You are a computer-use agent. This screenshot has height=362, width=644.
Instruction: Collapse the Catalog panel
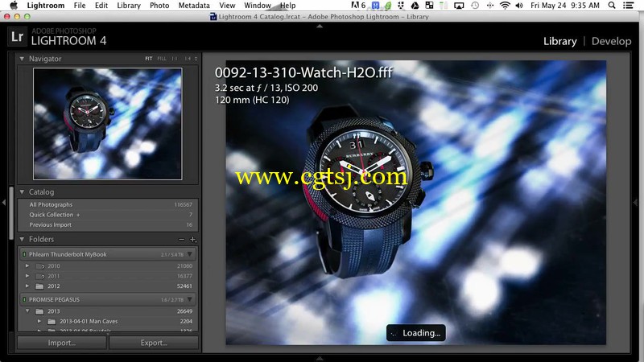point(22,191)
